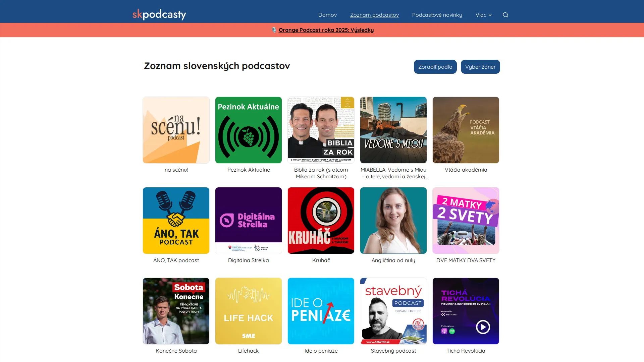Open the na scénu! podcast cover
Image resolution: width=644 pixels, height=362 pixels.
[x=176, y=130]
